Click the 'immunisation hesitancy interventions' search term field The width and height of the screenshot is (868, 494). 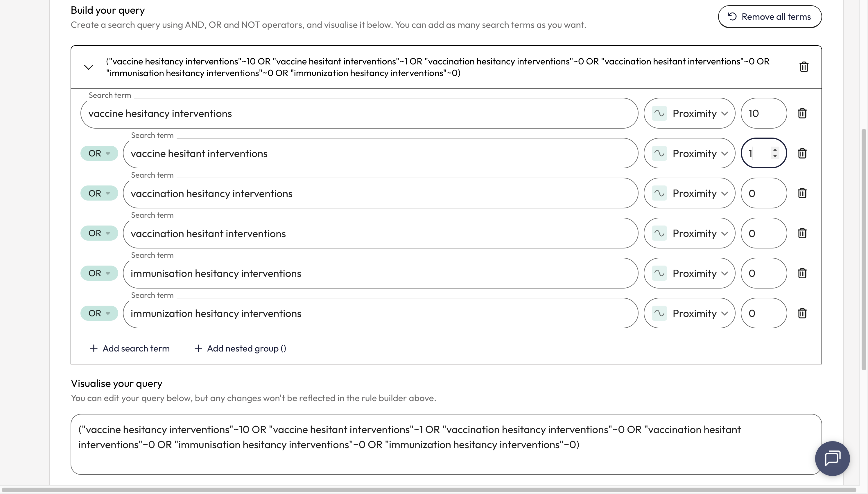point(381,273)
